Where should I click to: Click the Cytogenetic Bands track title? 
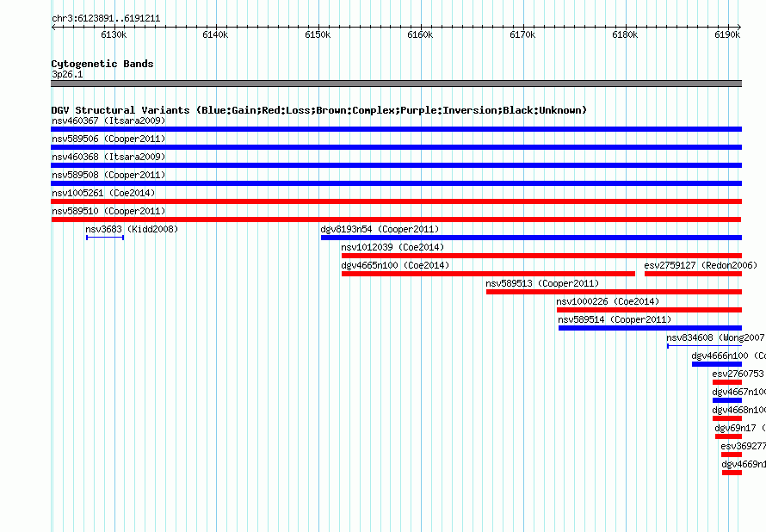click(102, 64)
